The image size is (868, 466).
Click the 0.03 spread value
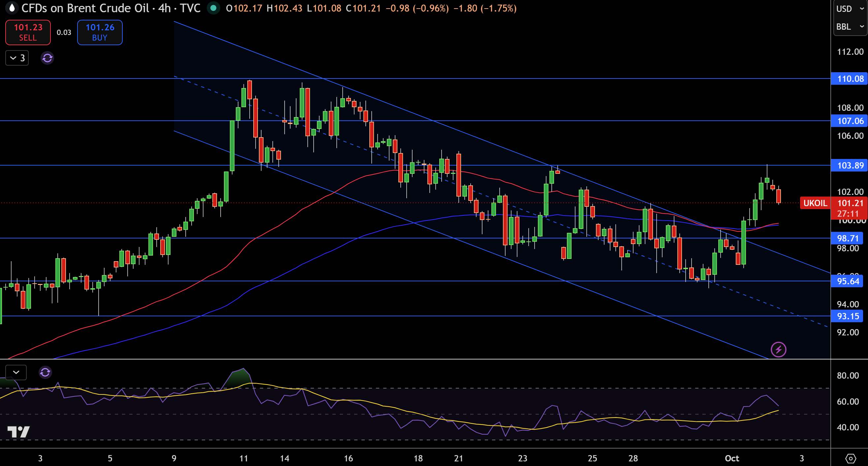point(64,32)
